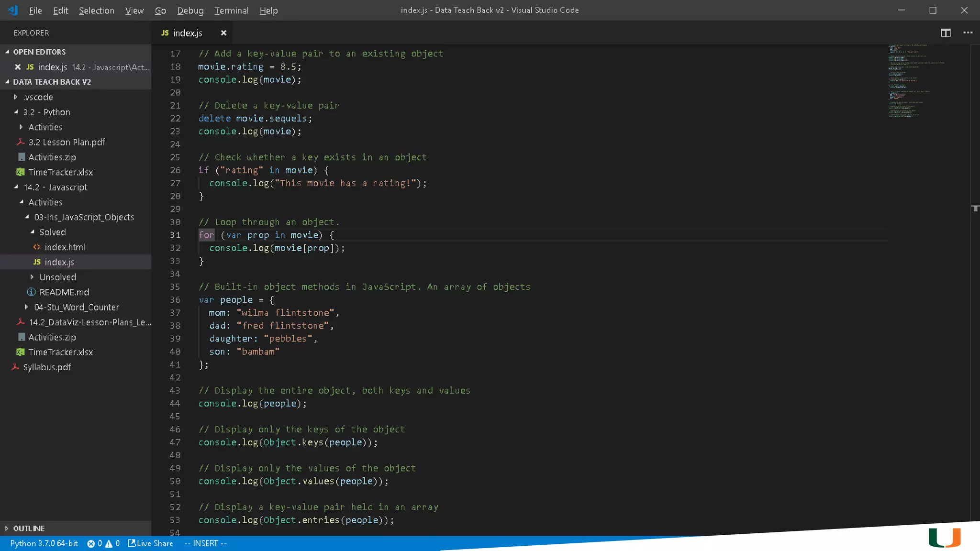Open the Terminal menu
The height and width of the screenshot is (551, 980).
tap(231, 11)
